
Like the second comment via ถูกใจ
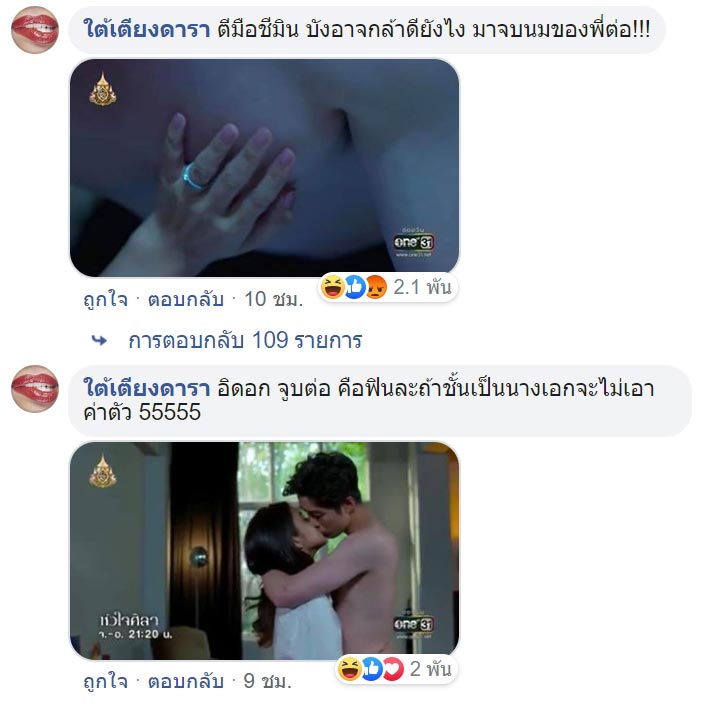click(x=105, y=681)
